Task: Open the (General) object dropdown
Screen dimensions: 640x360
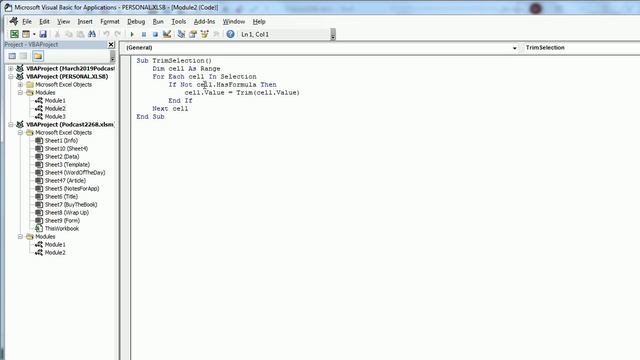Action: (515, 48)
